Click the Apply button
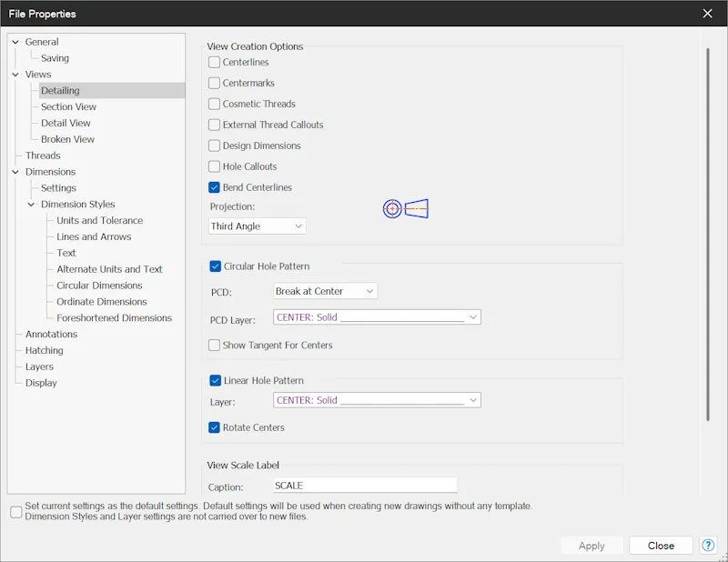728x562 pixels. coord(591,546)
